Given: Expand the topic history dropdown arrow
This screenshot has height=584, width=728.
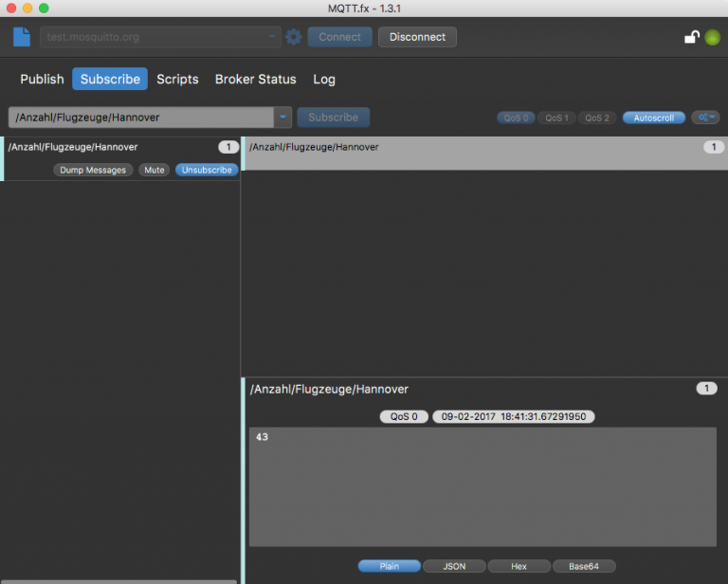Looking at the screenshot, I should (x=282, y=118).
